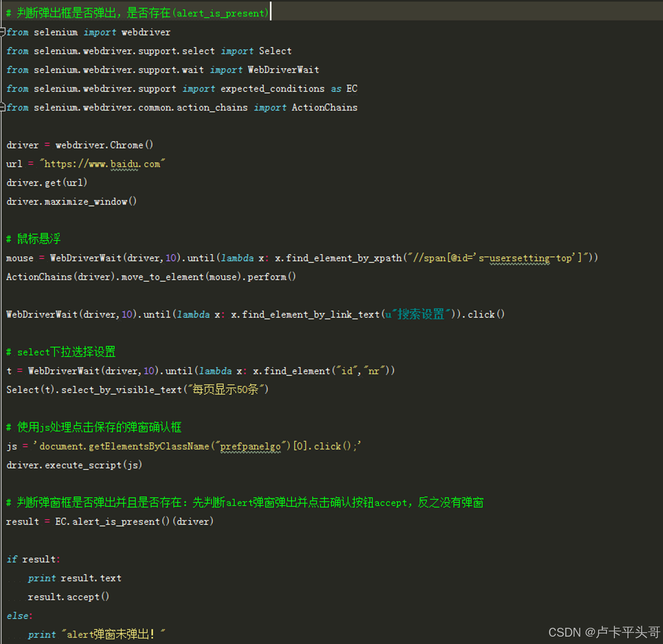Click the line 'from selenium import webdriver'
Viewport: 663px width, 644px height.
click(88, 32)
